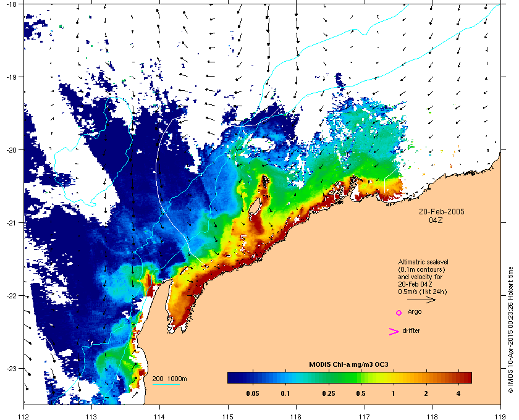519x420 pixels.
Task: Click the colorbar tick label 0.25
Action: coord(328,393)
